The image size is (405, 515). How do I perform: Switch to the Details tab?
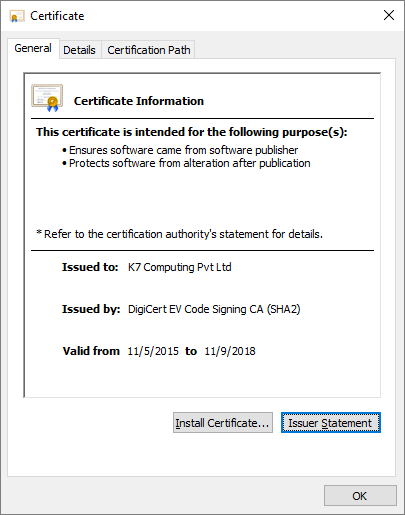[x=79, y=50]
